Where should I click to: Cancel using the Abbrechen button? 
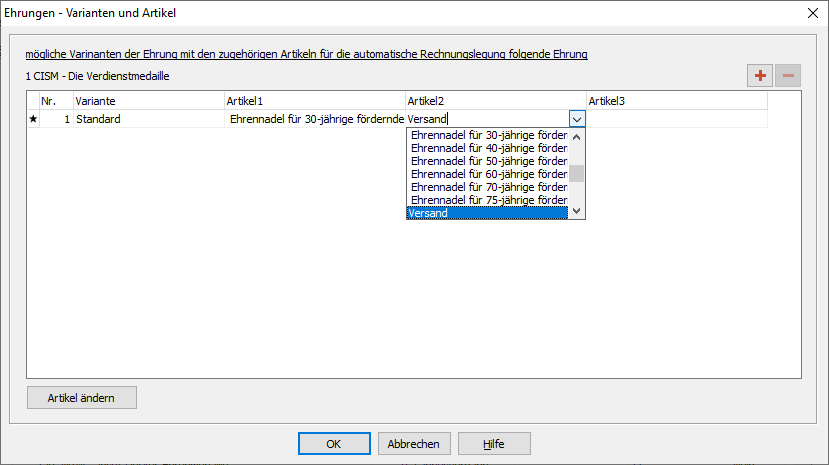pos(414,444)
